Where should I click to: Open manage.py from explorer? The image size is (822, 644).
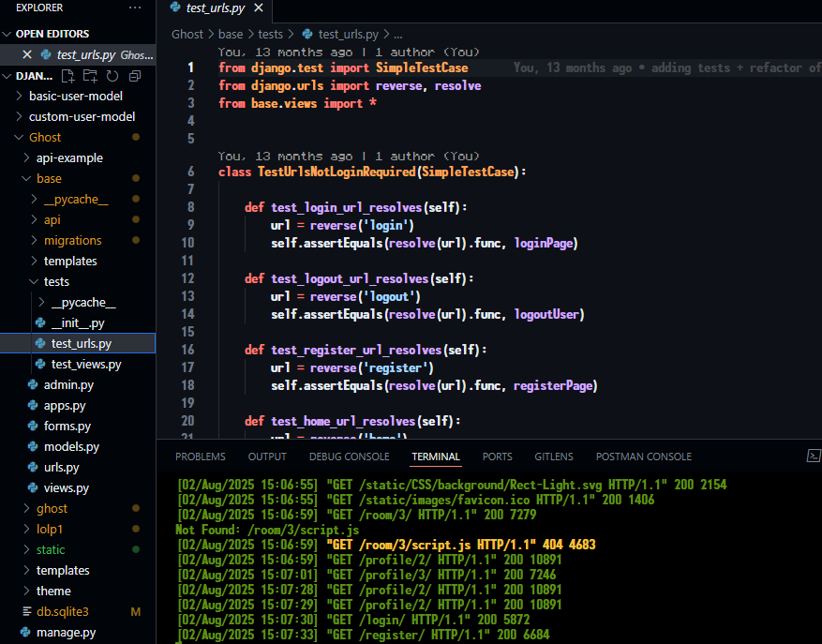click(x=66, y=633)
